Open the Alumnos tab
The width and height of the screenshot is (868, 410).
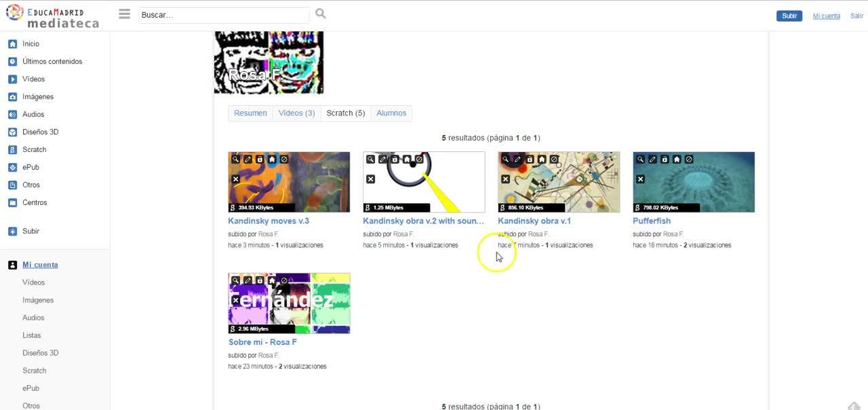[391, 113]
